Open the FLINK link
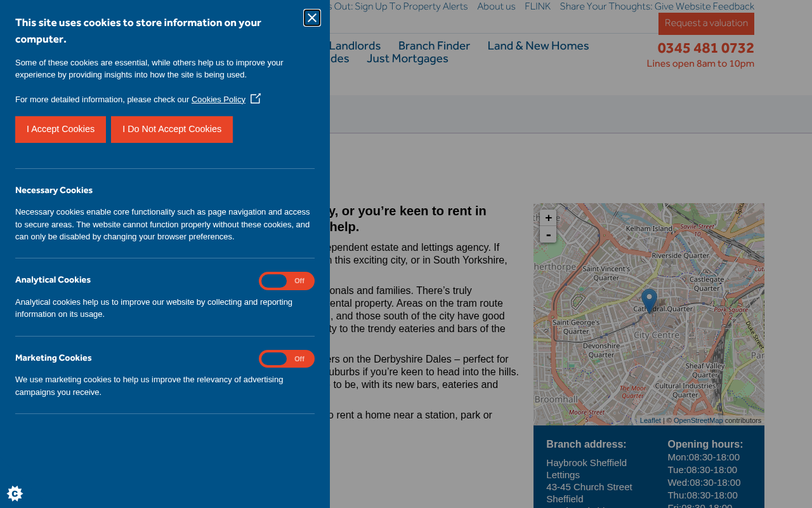Image resolution: width=812 pixels, height=508 pixels. pyautogui.click(x=537, y=6)
